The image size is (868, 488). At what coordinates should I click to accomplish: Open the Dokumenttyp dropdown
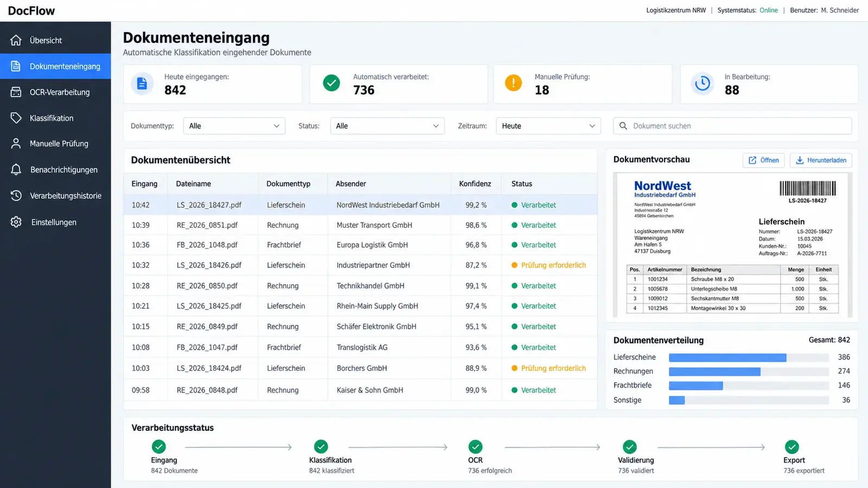[234, 126]
